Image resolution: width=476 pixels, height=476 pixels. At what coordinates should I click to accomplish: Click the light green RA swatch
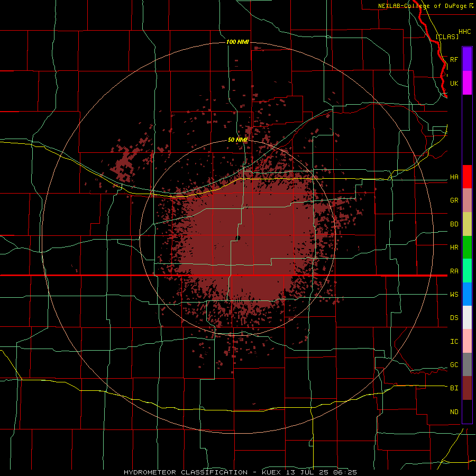click(x=467, y=271)
